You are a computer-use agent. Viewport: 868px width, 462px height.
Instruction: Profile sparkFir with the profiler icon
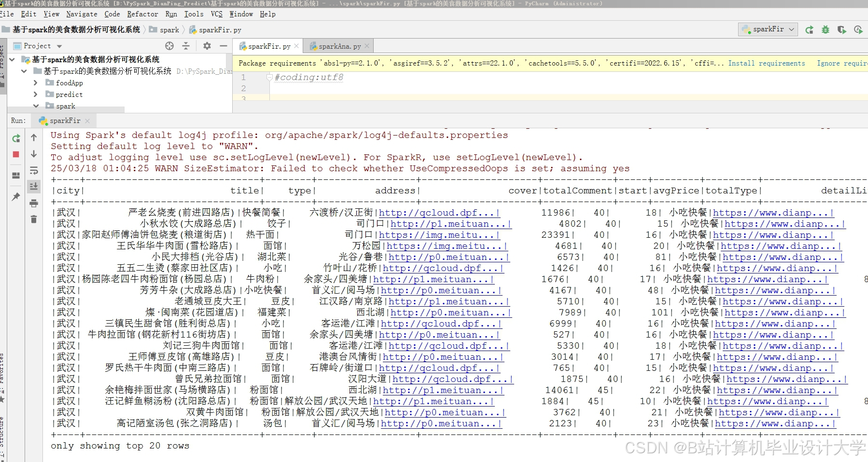[x=859, y=29]
